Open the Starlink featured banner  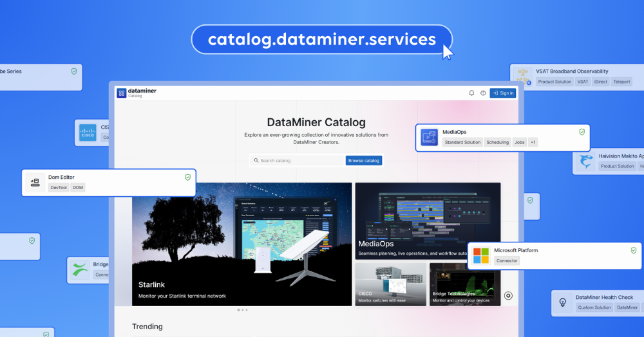[242, 244]
